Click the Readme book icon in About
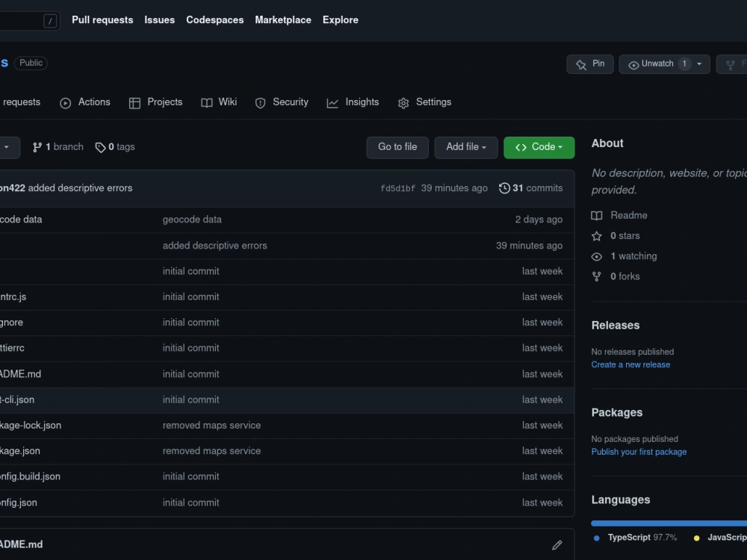Image resolution: width=747 pixels, height=560 pixels. pyautogui.click(x=596, y=216)
